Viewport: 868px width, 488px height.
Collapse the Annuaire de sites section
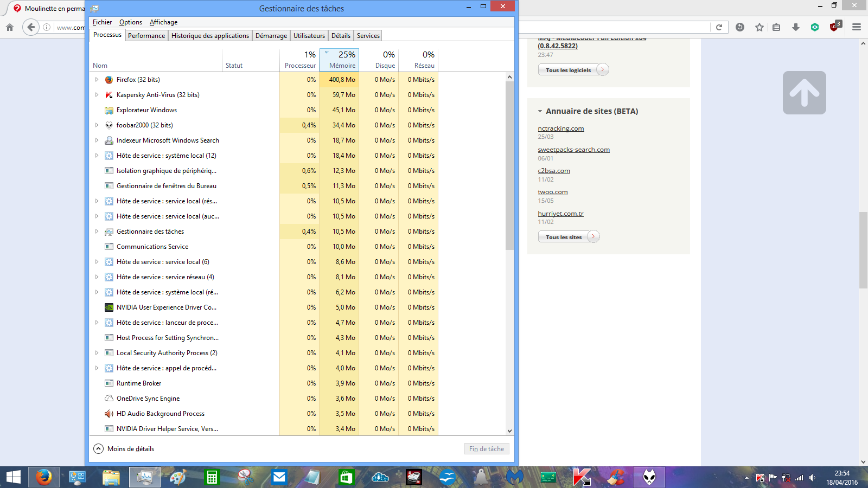pos(540,111)
